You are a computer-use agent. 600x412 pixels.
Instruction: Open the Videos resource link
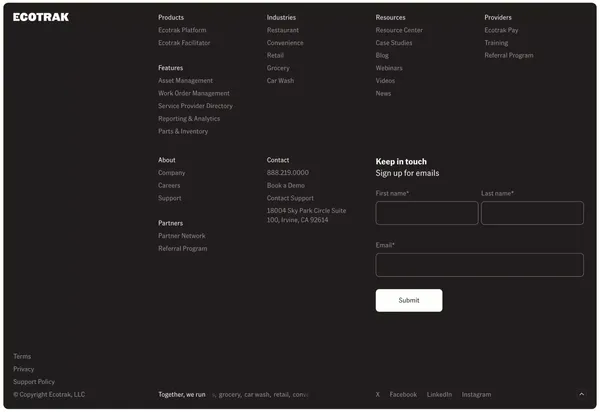[385, 80]
